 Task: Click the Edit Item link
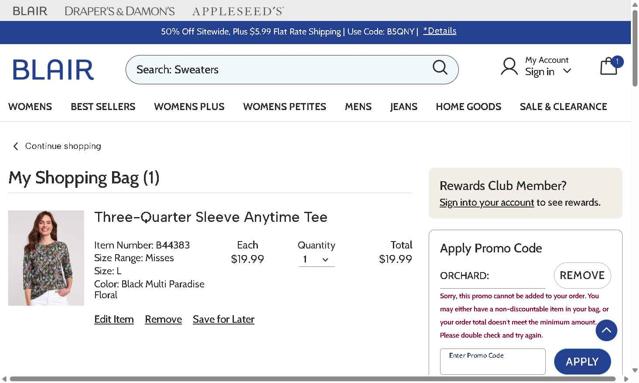(114, 319)
